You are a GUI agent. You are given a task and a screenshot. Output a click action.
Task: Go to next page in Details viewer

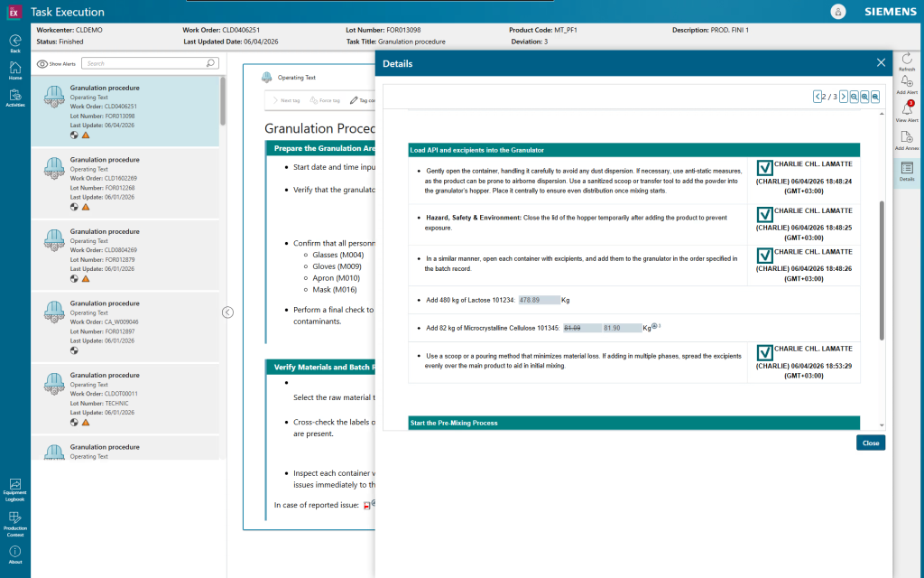click(x=844, y=97)
